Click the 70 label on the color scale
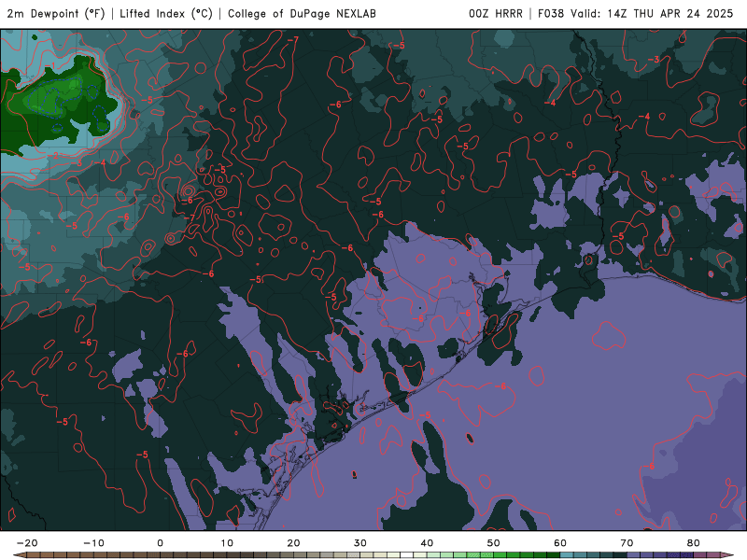Image resolution: width=747 pixels, height=560 pixels. tap(627, 543)
